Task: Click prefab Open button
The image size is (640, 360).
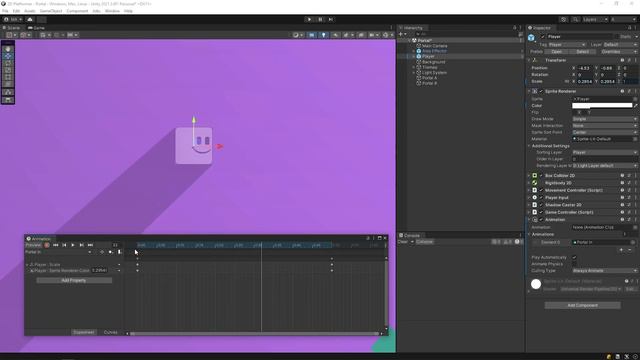Action: (557, 52)
